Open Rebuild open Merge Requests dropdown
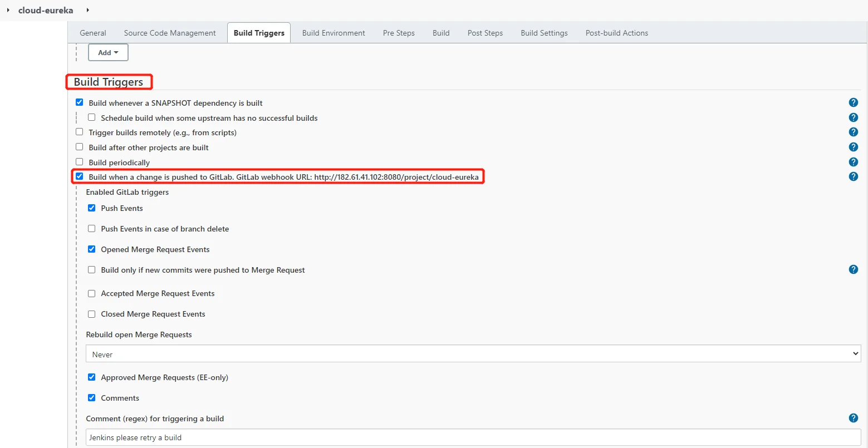The image size is (868, 448). [473, 354]
